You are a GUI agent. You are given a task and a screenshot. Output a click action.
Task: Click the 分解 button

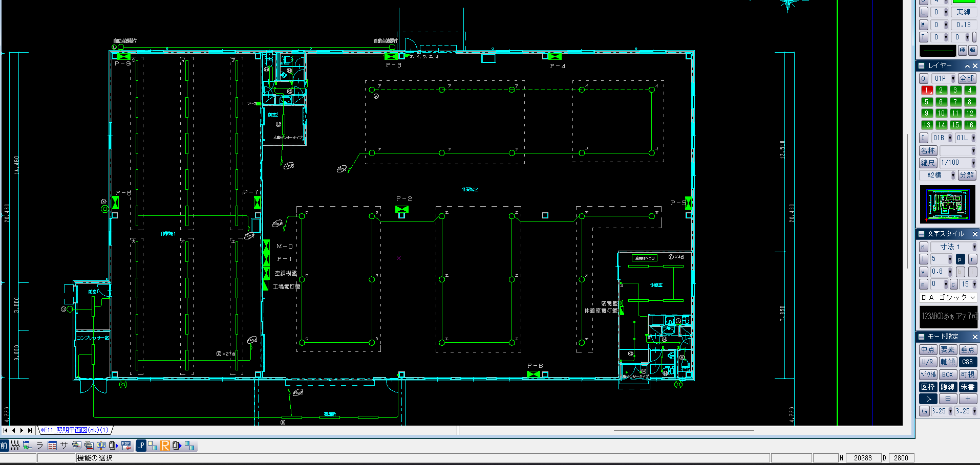tap(967, 175)
